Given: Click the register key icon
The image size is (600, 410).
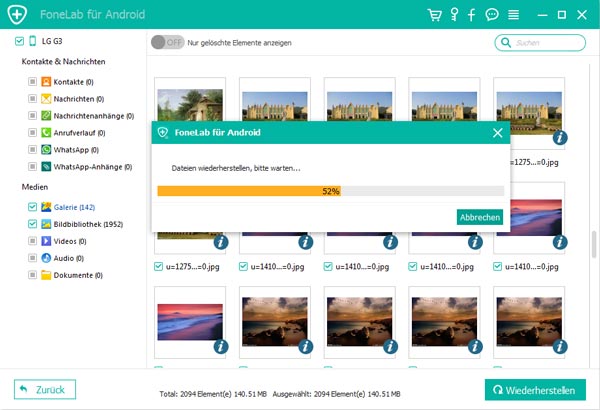Looking at the screenshot, I should [x=454, y=15].
